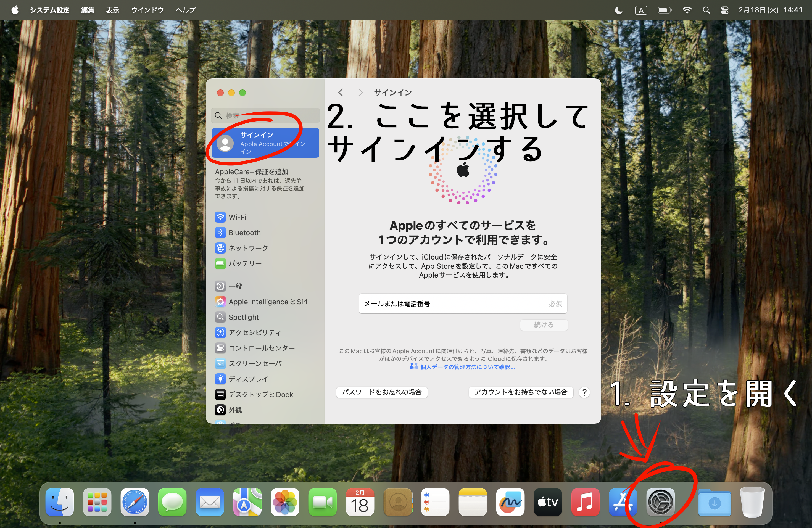Open Calendar showing 2月 18 in Dock
Screen dimensions: 812x528
pos(360,502)
